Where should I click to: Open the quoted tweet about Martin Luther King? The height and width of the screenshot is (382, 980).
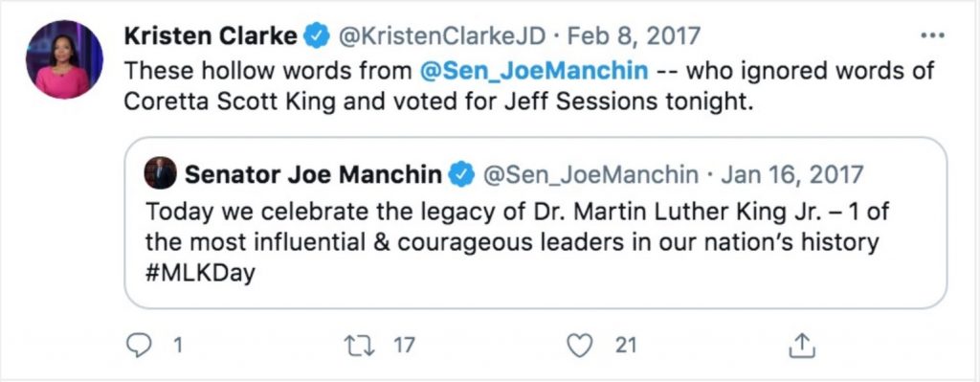536,222
